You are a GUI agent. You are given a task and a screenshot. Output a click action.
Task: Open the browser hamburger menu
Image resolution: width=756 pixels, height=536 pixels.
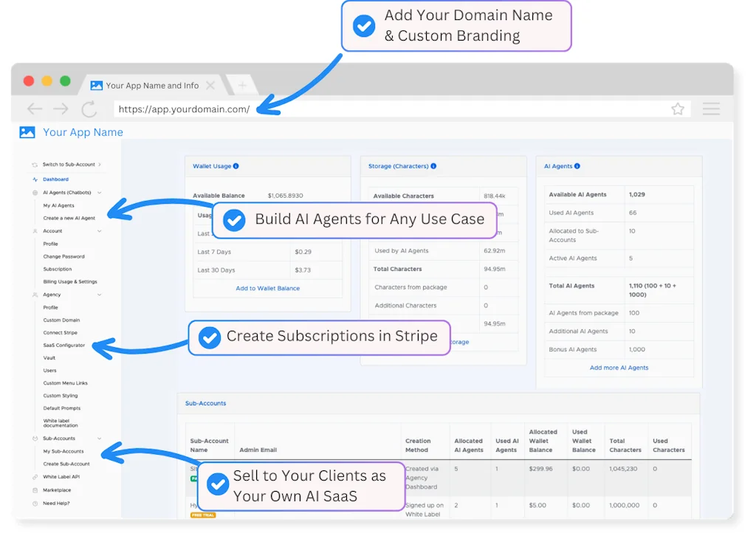pyautogui.click(x=711, y=109)
